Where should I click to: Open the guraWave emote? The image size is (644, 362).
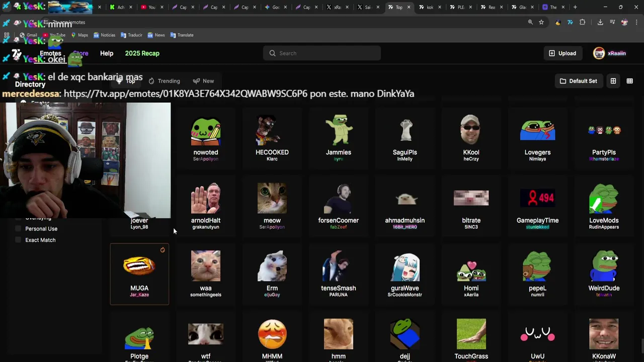tap(405, 274)
